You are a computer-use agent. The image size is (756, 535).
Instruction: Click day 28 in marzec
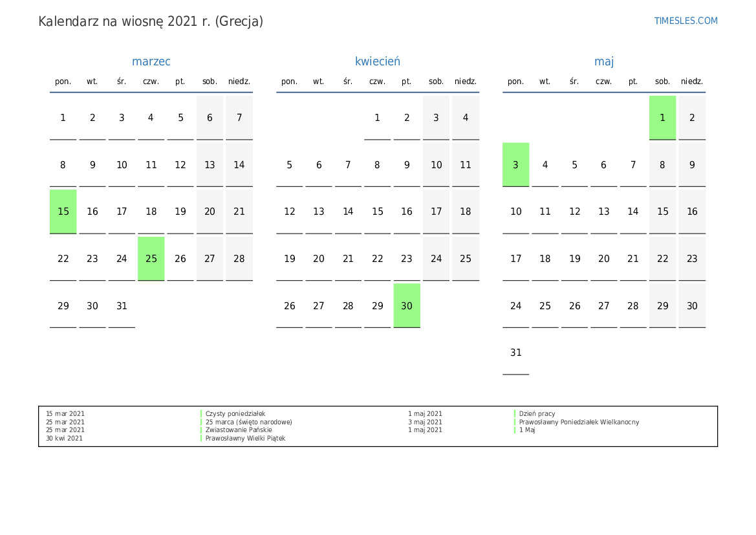pyautogui.click(x=239, y=259)
